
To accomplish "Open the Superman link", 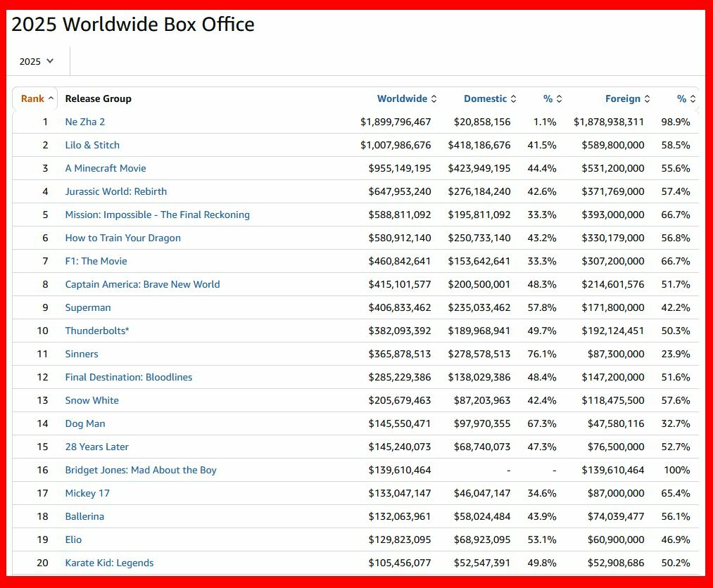I will 88,307.
